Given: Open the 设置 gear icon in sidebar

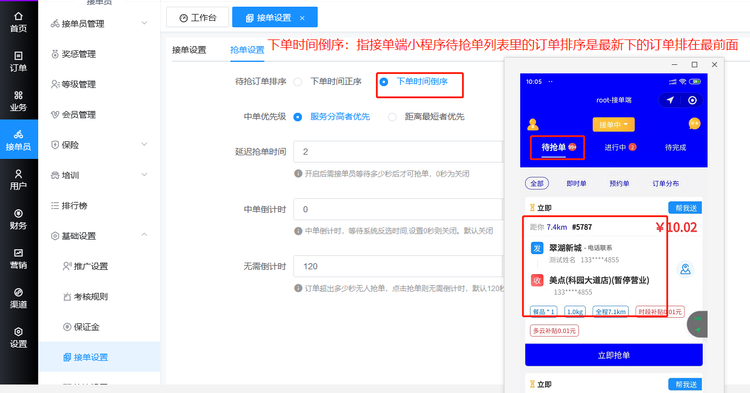Looking at the screenshot, I should tap(18, 338).
